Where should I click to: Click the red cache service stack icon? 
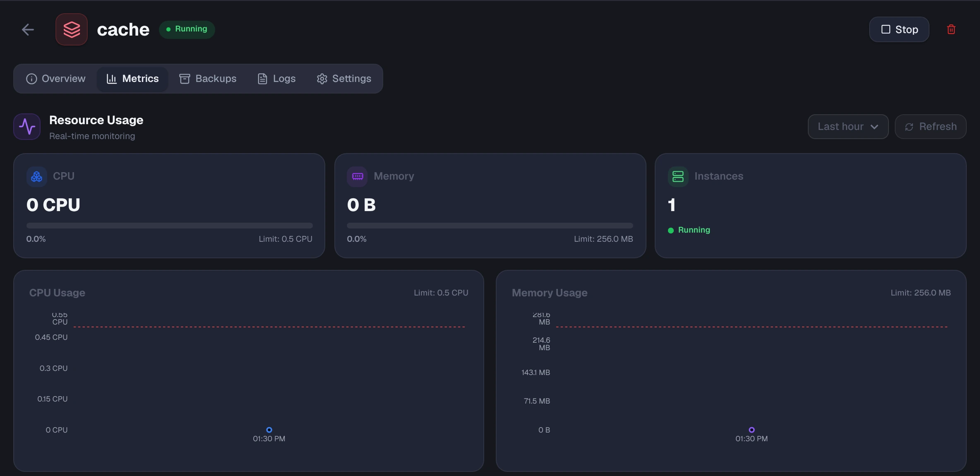[x=72, y=29]
